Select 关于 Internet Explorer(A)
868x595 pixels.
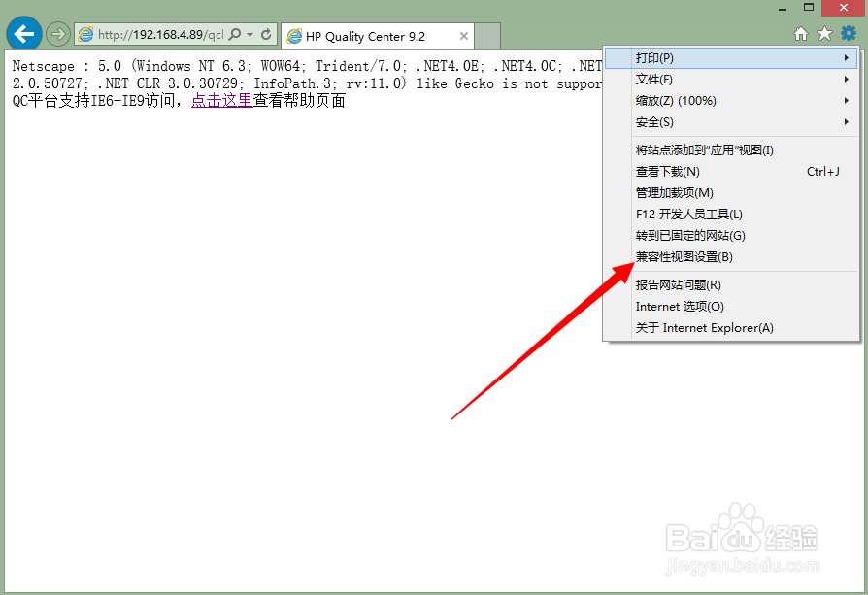click(x=731, y=328)
